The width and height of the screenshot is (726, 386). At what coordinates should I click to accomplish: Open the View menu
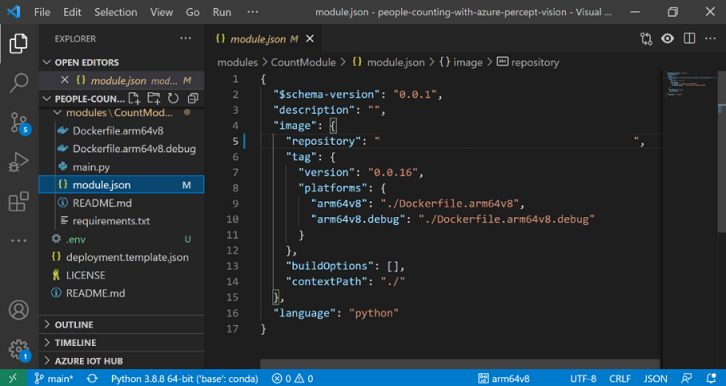162,12
